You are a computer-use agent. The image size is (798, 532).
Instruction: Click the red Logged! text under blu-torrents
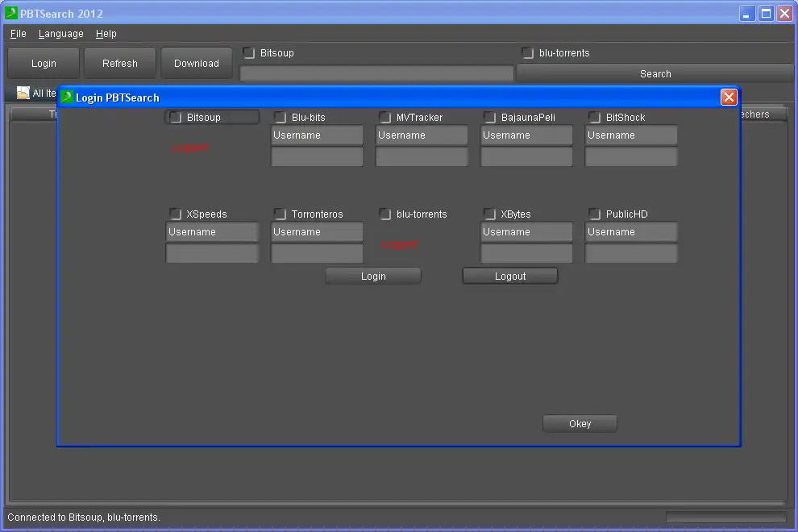(x=400, y=244)
